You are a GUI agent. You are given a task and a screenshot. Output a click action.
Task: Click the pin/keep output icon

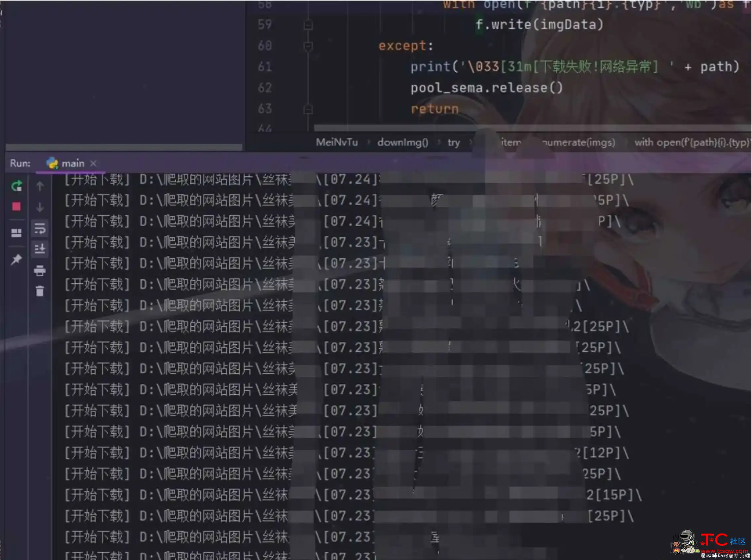[x=16, y=258]
